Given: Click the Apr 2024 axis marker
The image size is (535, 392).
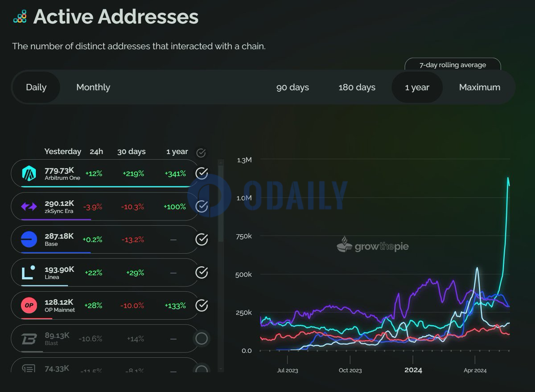Looking at the screenshot, I should [475, 370].
